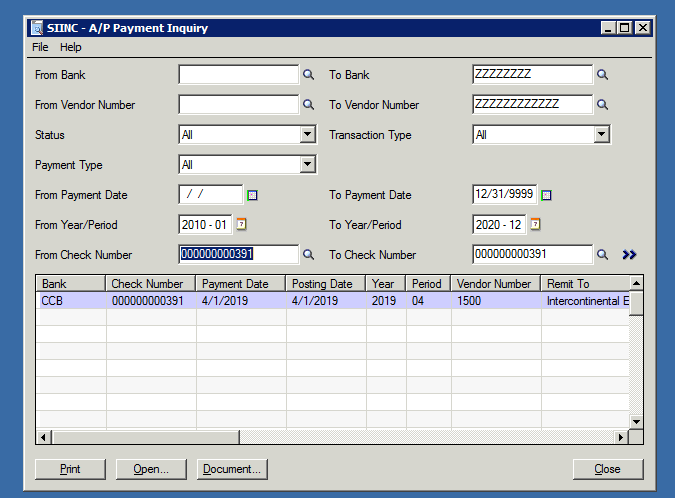Click the From Bank finder magnifier icon
675x498 pixels.
(x=308, y=75)
